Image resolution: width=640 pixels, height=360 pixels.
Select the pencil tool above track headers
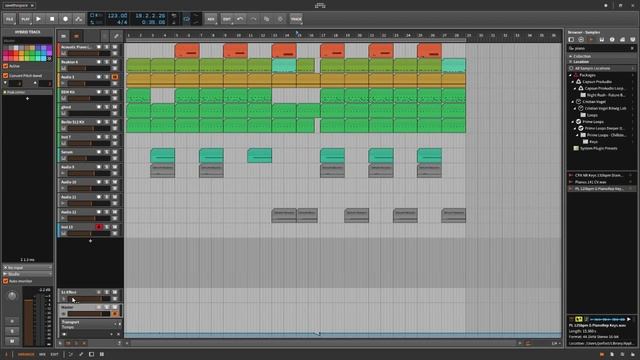coord(116,36)
